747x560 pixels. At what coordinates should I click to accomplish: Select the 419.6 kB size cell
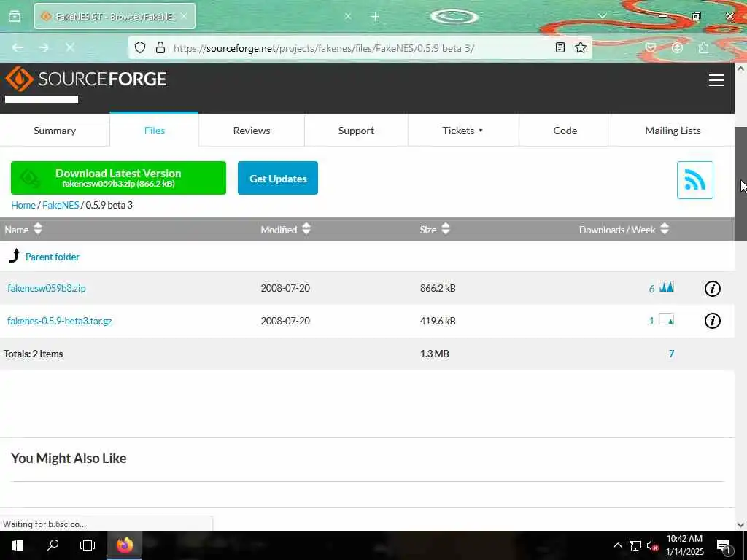tap(438, 321)
